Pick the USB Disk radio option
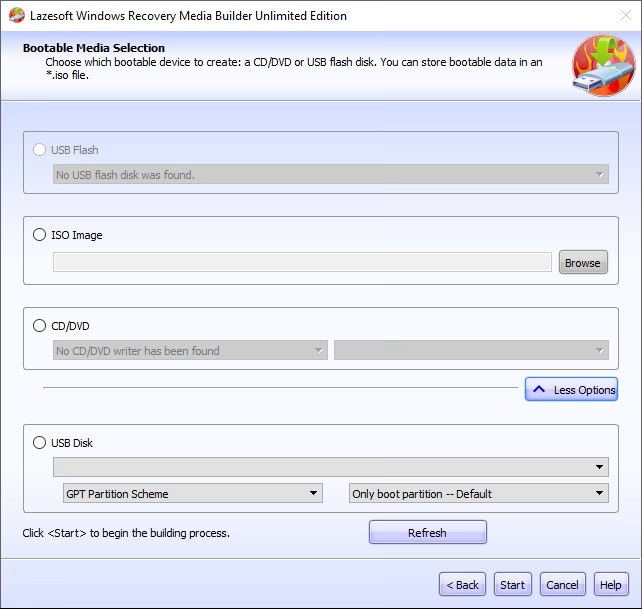 39,443
